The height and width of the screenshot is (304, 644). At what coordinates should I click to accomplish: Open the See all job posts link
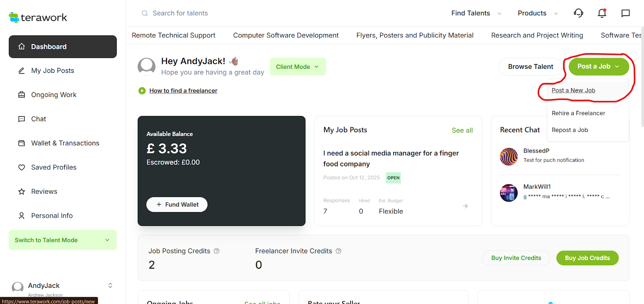click(462, 130)
